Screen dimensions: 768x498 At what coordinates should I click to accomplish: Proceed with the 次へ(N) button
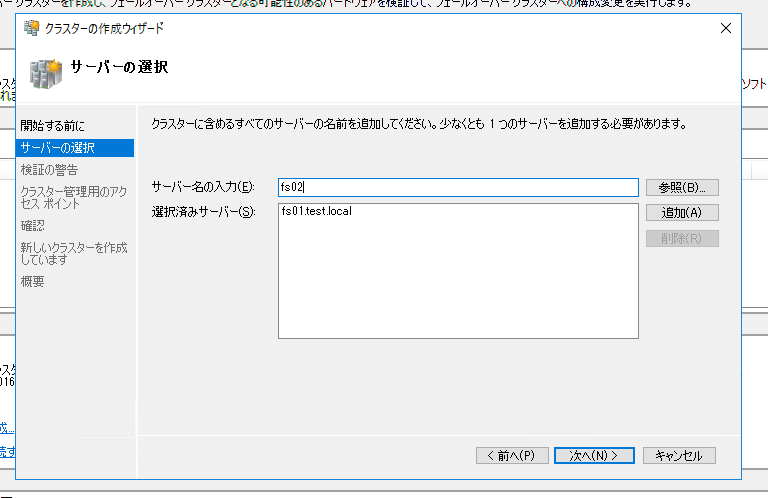(x=594, y=455)
